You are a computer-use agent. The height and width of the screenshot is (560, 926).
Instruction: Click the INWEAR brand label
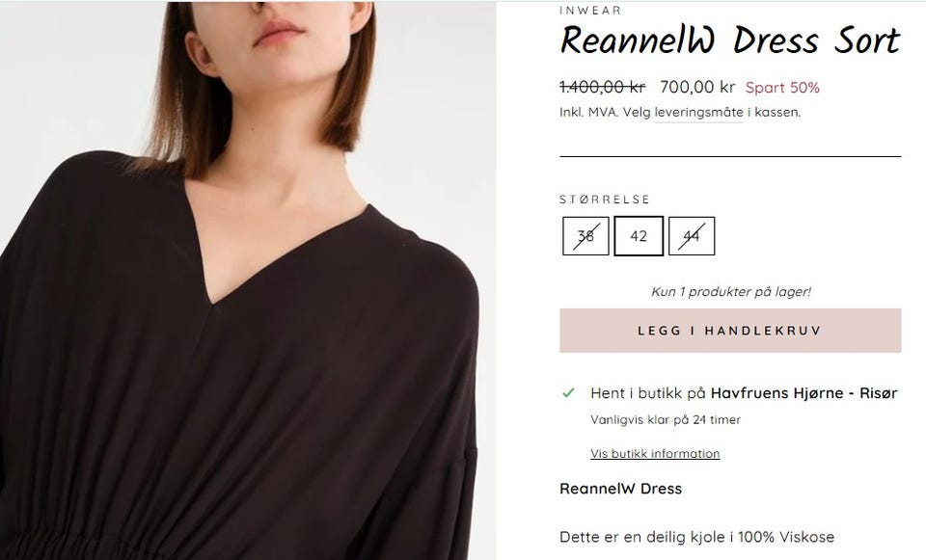point(590,11)
